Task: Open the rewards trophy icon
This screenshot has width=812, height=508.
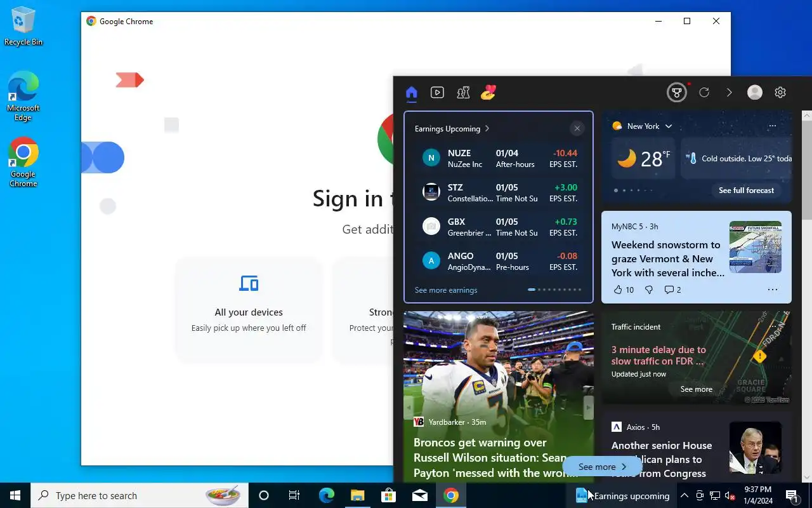Action: click(x=677, y=93)
